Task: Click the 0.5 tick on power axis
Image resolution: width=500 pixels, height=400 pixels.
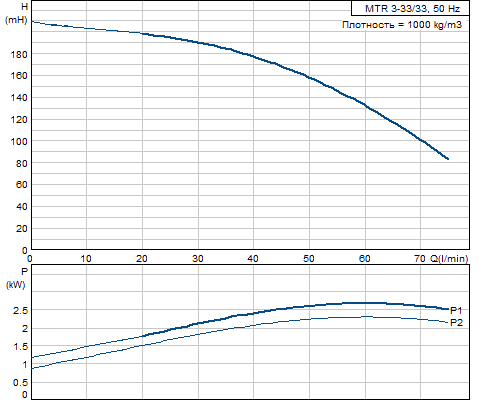Action: tap(20, 383)
